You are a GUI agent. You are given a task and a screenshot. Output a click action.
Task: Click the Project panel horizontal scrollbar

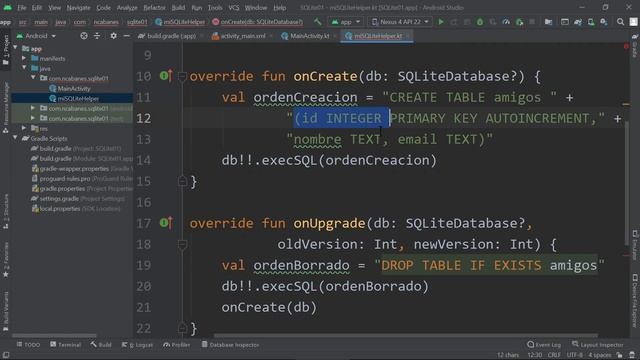54,336
